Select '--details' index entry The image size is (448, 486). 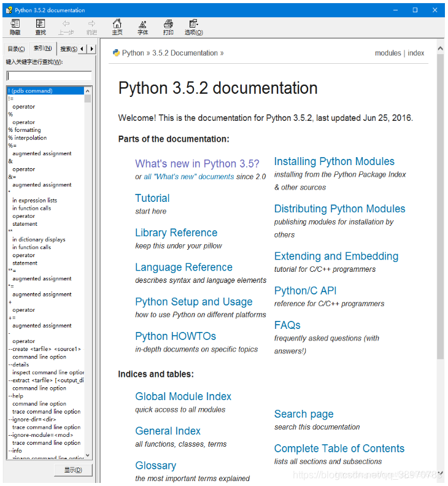pos(18,364)
